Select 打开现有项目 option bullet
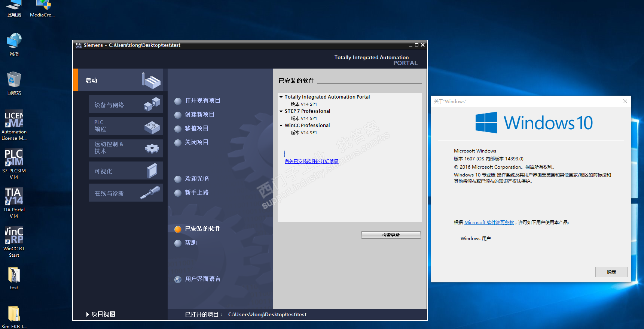The height and width of the screenshot is (329, 644). [x=178, y=101]
